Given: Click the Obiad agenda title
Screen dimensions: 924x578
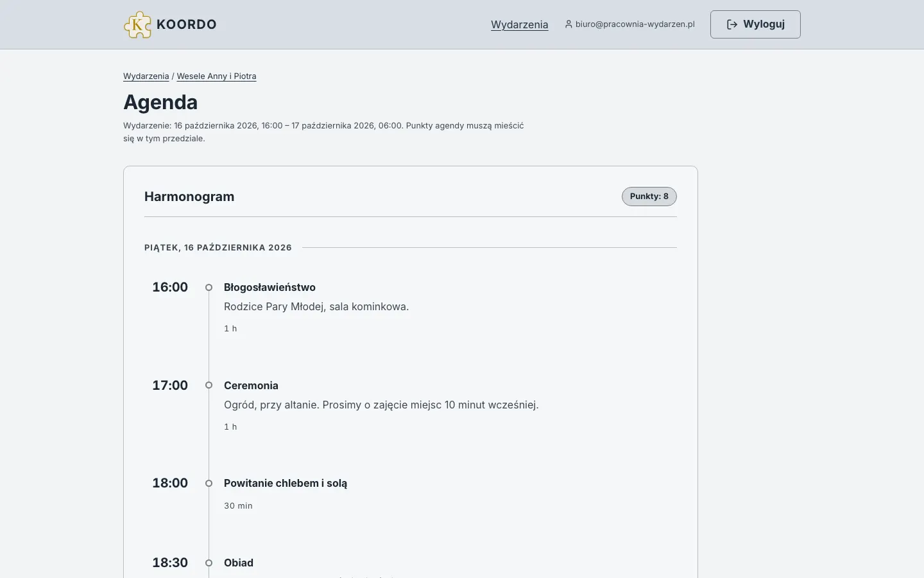Looking at the screenshot, I should (239, 563).
